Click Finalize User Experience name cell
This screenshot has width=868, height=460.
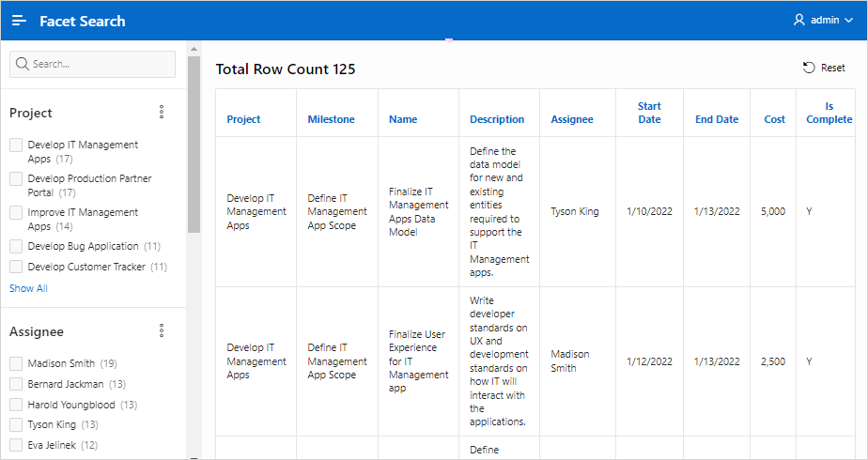[x=419, y=361]
